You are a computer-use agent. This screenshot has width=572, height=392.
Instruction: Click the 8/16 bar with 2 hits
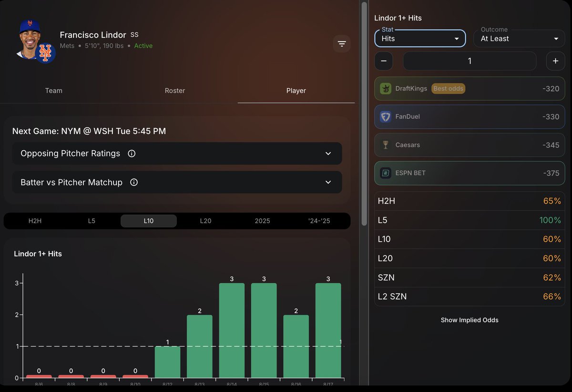(x=296, y=347)
